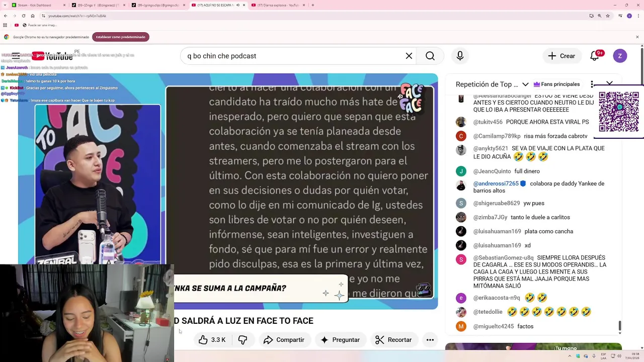Open site info icon in address bar

[43, 16]
